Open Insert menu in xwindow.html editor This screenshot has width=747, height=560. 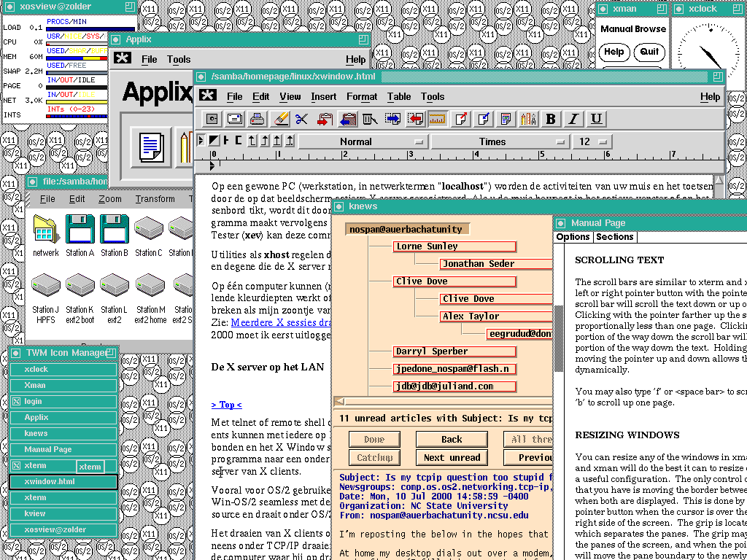point(323,97)
